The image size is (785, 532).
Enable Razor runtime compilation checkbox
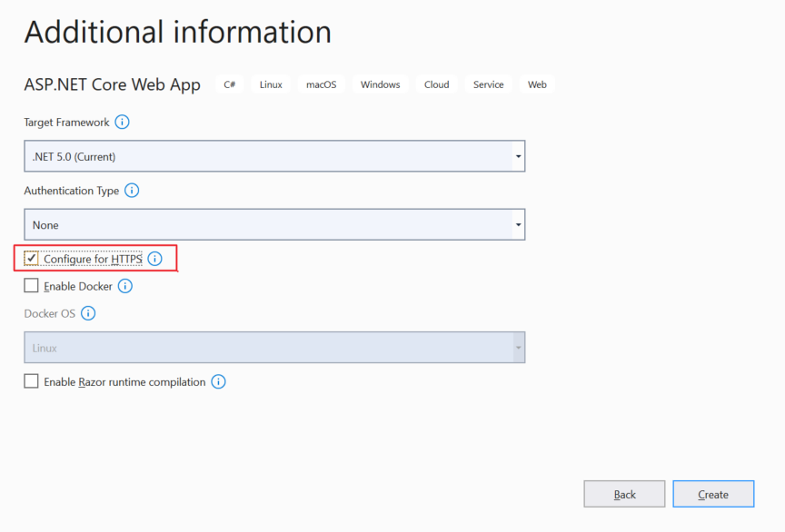coord(32,382)
